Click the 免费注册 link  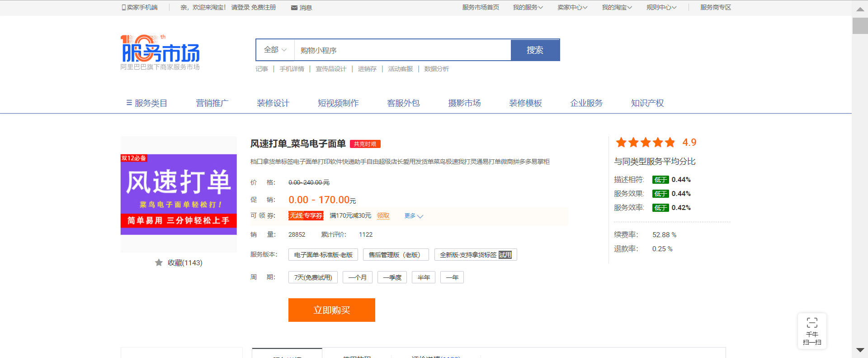[x=264, y=7]
